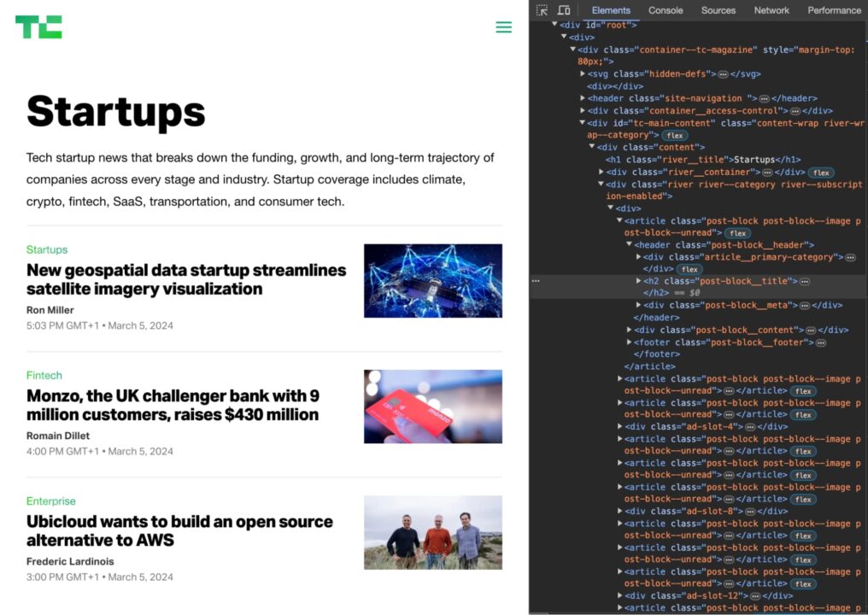Image resolution: width=868 pixels, height=615 pixels.
Task: Open the Ubicloud open source AWS headline
Action: [179, 530]
